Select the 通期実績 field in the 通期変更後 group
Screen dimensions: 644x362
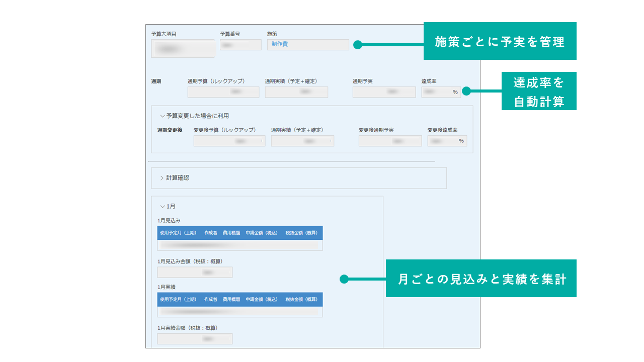(302, 141)
